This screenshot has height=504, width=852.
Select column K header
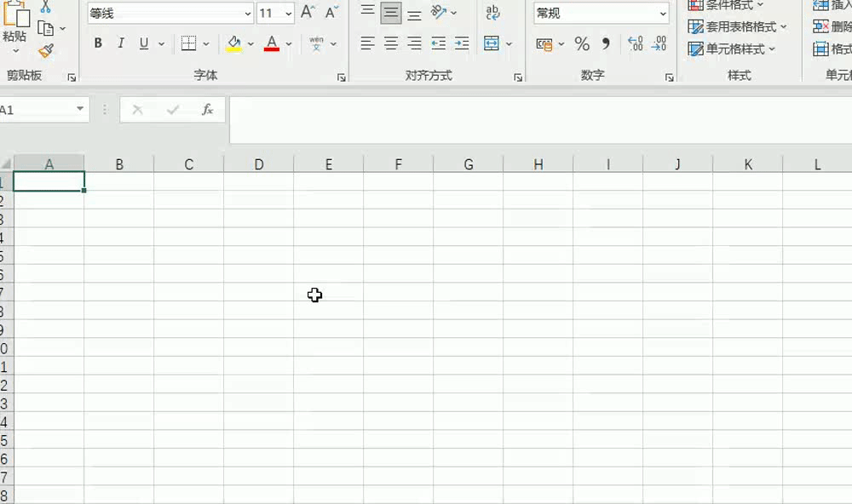click(748, 164)
